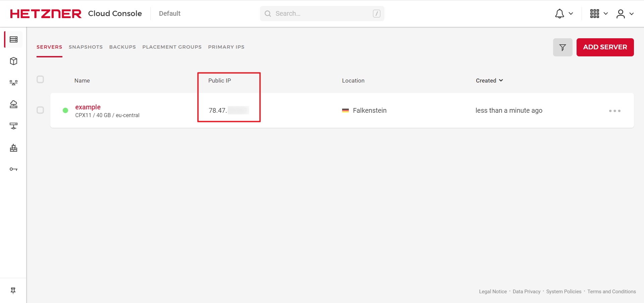Image resolution: width=644 pixels, height=303 pixels.
Task: Sort by Created column dropdown
Action: point(489,81)
